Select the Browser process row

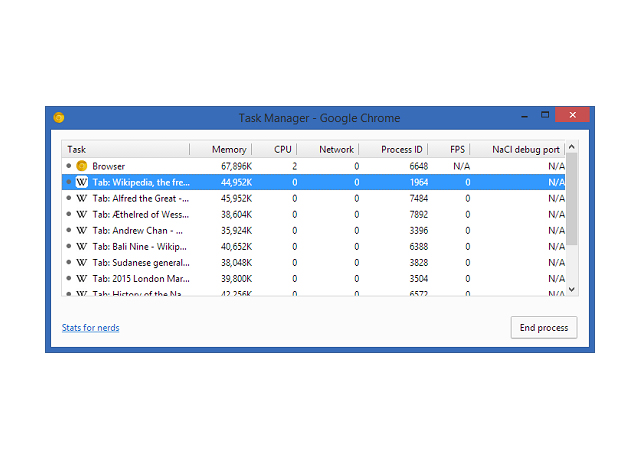coord(300,166)
